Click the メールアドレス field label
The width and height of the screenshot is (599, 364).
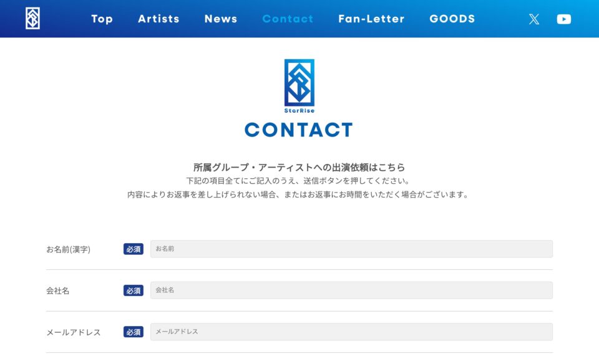click(74, 332)
